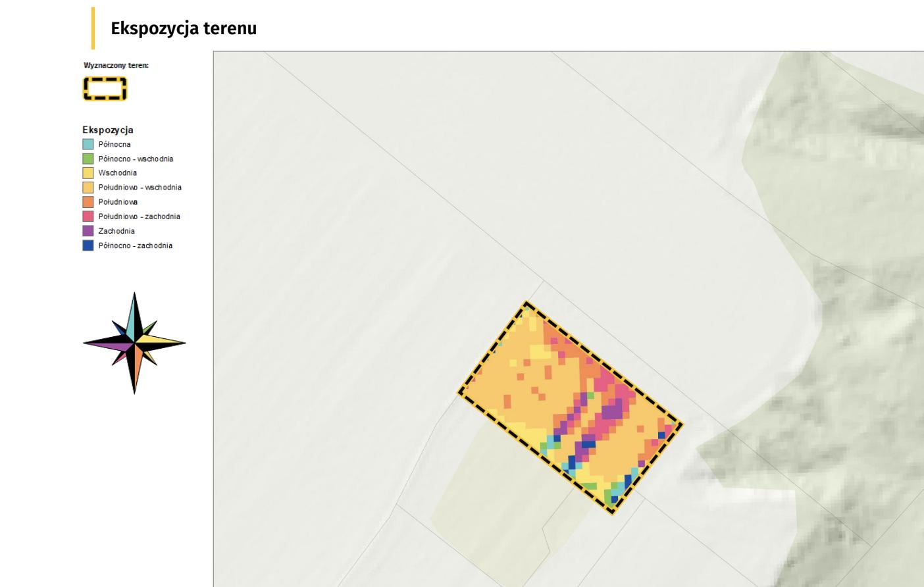Select the Północna teal color swatch
This screenshot has height=587, width=924.
click(x=88, y=144)
